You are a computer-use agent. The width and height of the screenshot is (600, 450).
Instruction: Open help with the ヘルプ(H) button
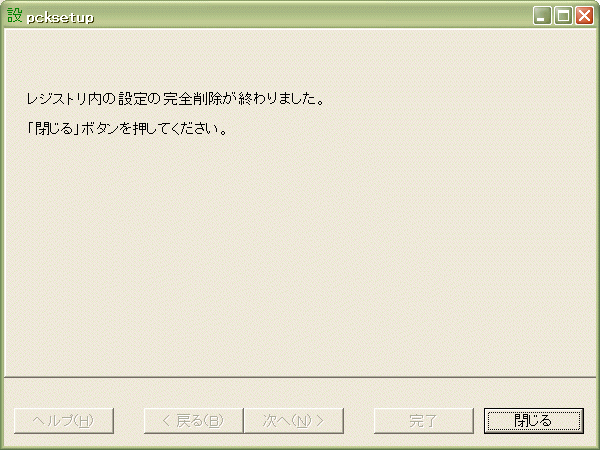point(64,421)
